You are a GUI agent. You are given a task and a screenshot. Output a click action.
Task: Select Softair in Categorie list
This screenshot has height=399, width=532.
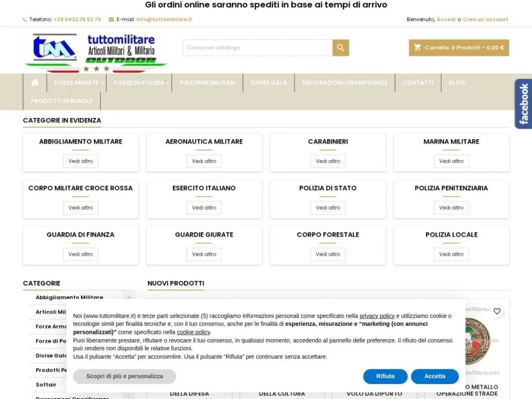click(x=46, y=385)
